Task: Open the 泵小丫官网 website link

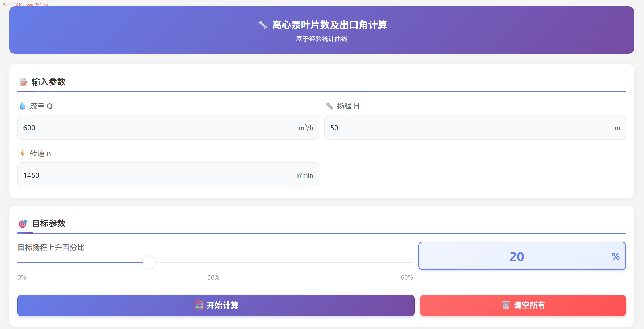Action: [x=25, y=4]
